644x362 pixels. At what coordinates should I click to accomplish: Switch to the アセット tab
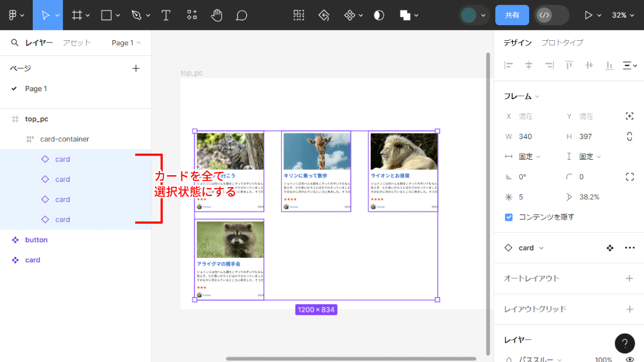coord(77,43)
